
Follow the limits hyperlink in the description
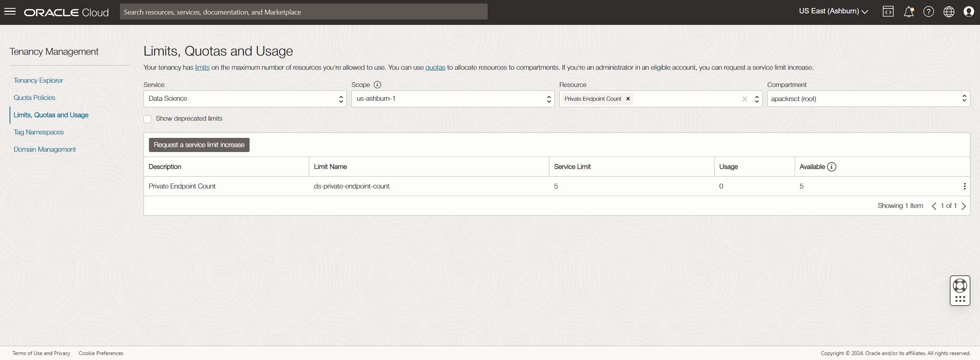tap(202, 67)
